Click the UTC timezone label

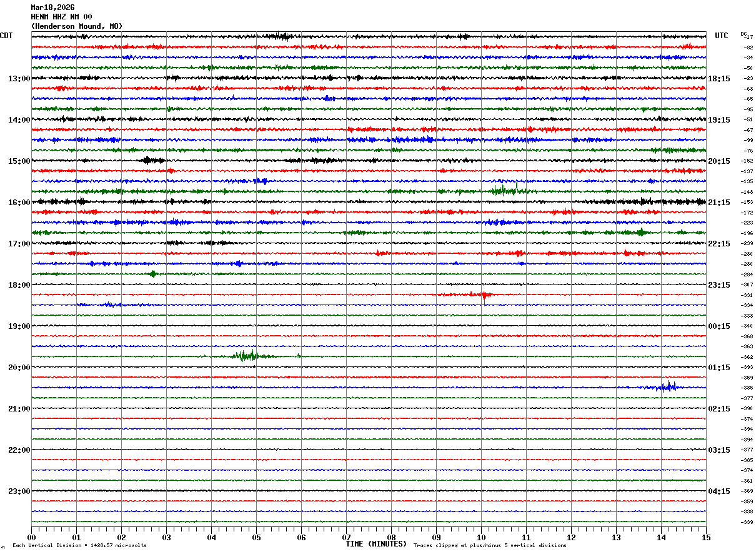pos(722,36)
